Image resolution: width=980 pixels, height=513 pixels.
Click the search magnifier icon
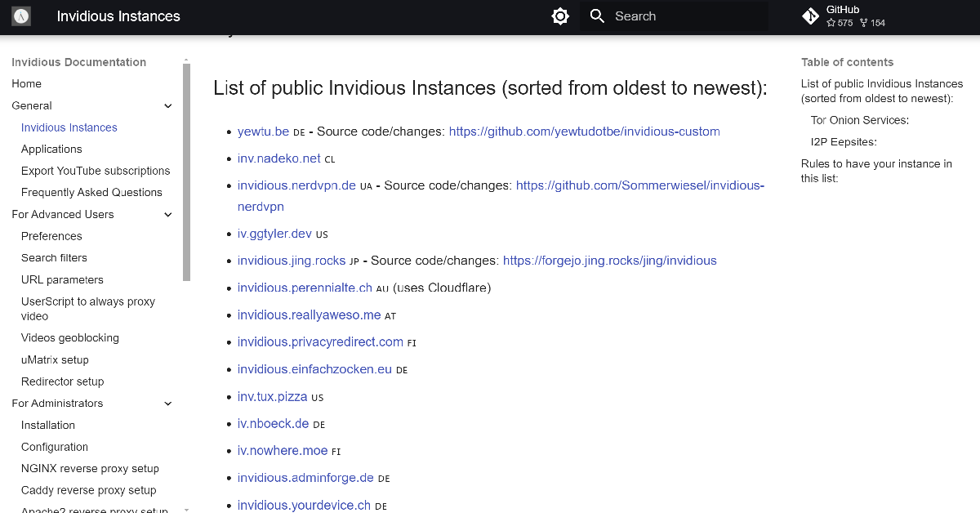pyautogui.click(x=597, y=16)
